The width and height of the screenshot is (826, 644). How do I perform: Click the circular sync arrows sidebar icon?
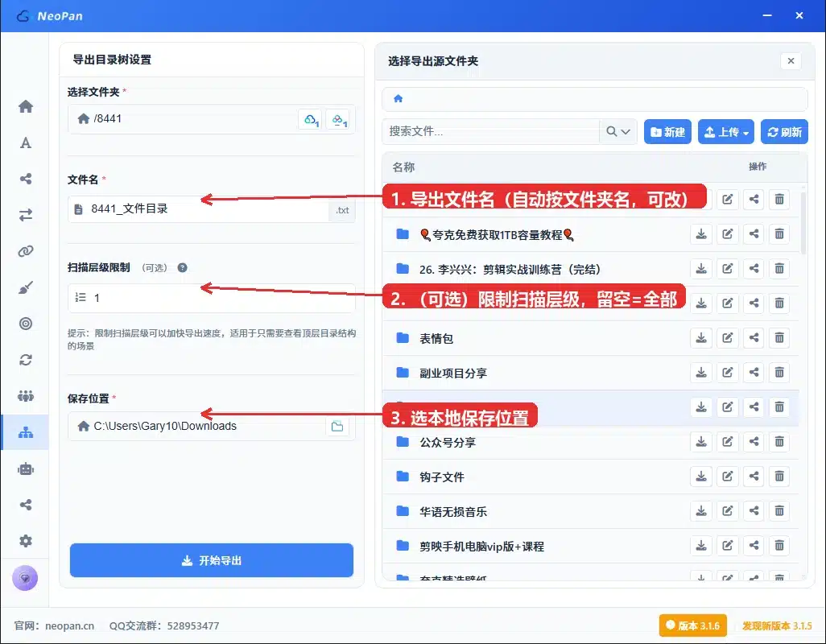tap(25, 360)
